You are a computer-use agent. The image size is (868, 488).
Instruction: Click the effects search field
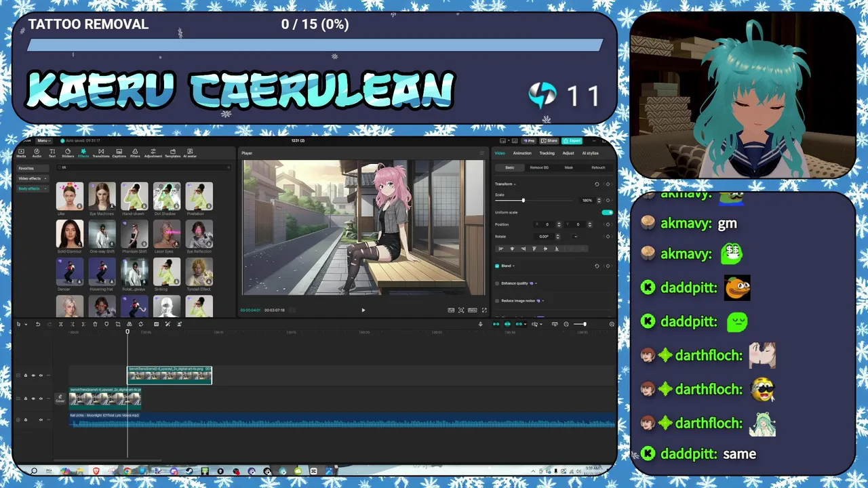142,167
